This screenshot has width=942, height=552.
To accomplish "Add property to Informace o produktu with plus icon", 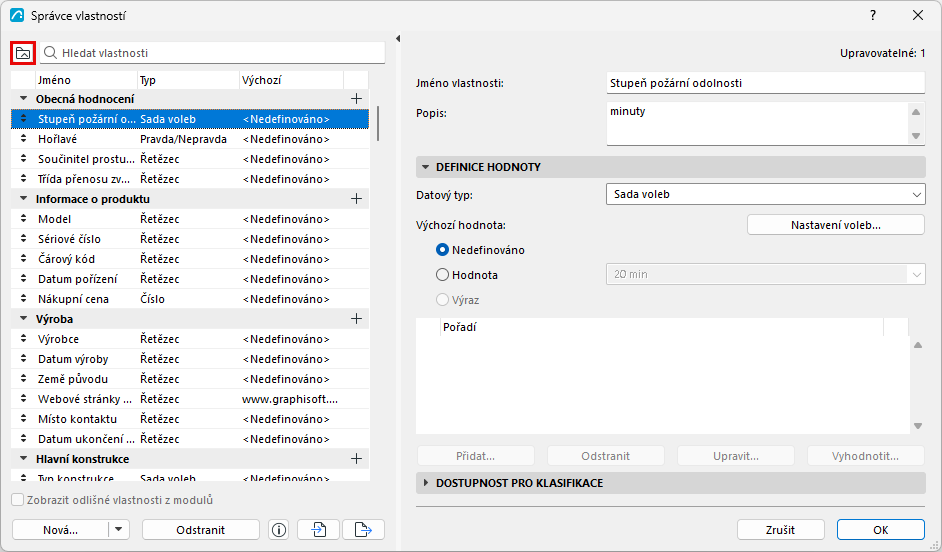I will [356, 199].
